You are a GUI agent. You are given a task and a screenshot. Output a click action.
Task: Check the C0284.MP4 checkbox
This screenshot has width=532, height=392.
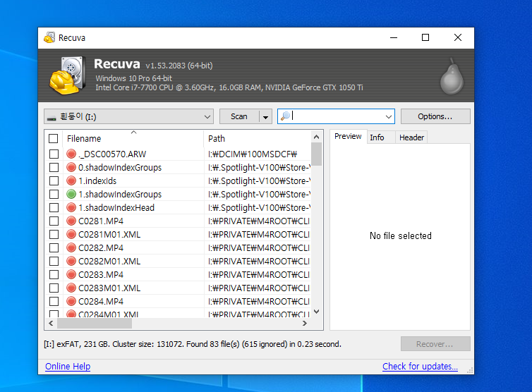(x=54, y=302)
